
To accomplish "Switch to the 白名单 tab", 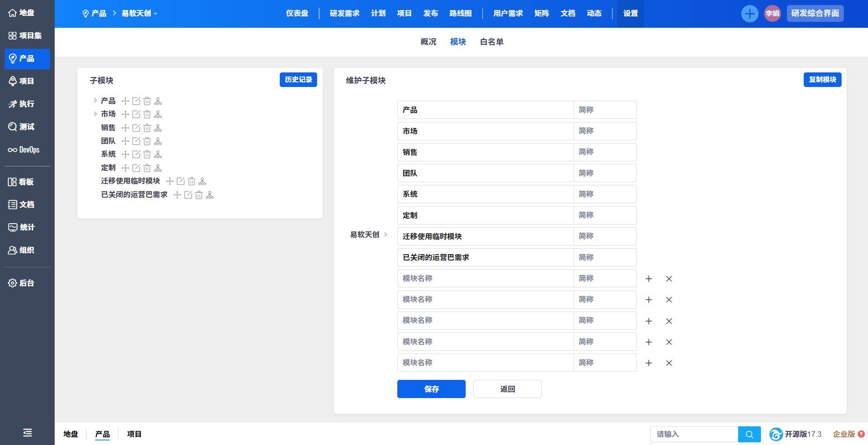I will [x=492, y=42].
